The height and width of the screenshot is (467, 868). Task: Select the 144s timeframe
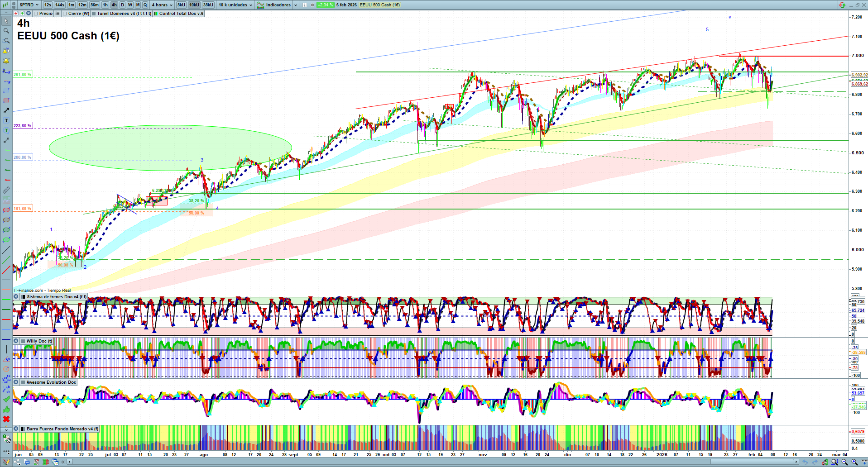[x=60, y=5]
